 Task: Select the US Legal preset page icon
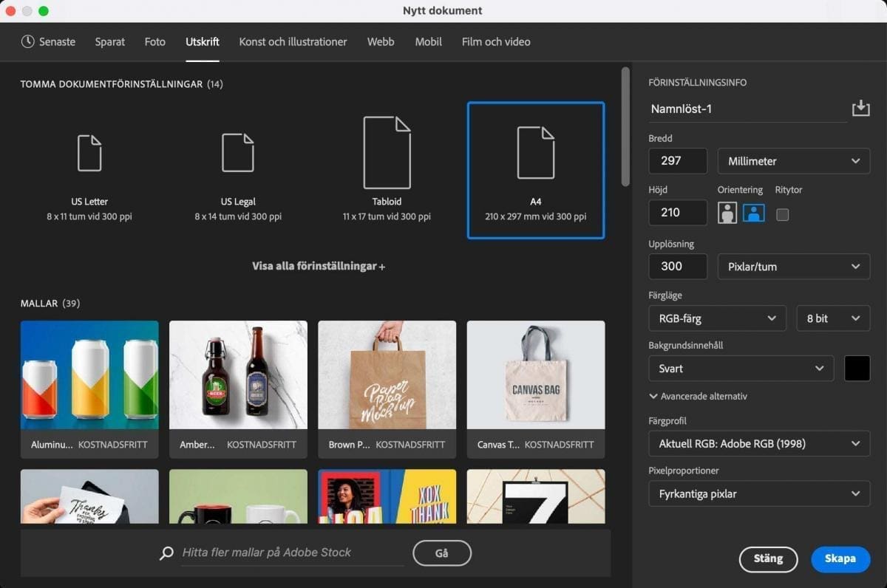[238, 153]
